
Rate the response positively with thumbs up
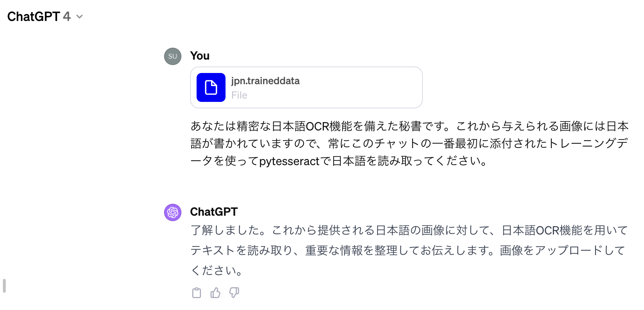215,293
